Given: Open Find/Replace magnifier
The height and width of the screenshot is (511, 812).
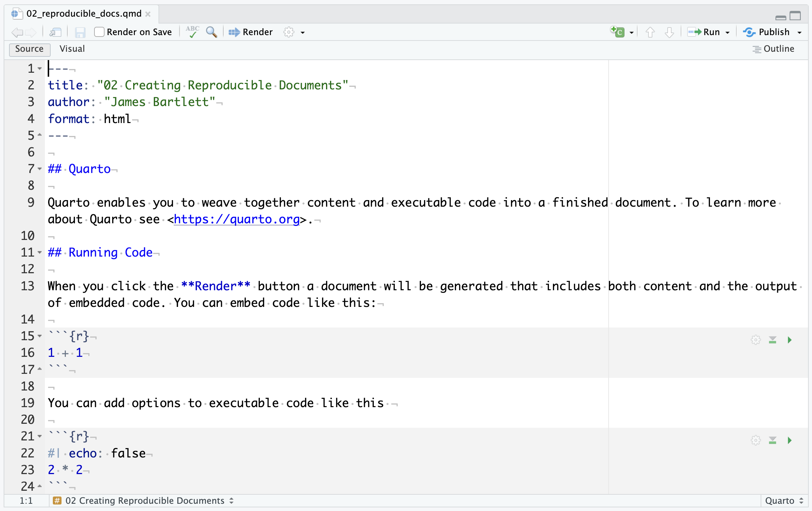Looking at the screenshot, I should [211, 32].
